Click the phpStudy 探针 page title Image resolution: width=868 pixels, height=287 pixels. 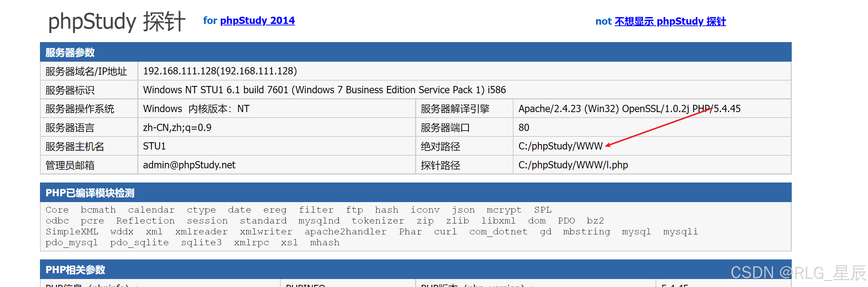[117, 21]
